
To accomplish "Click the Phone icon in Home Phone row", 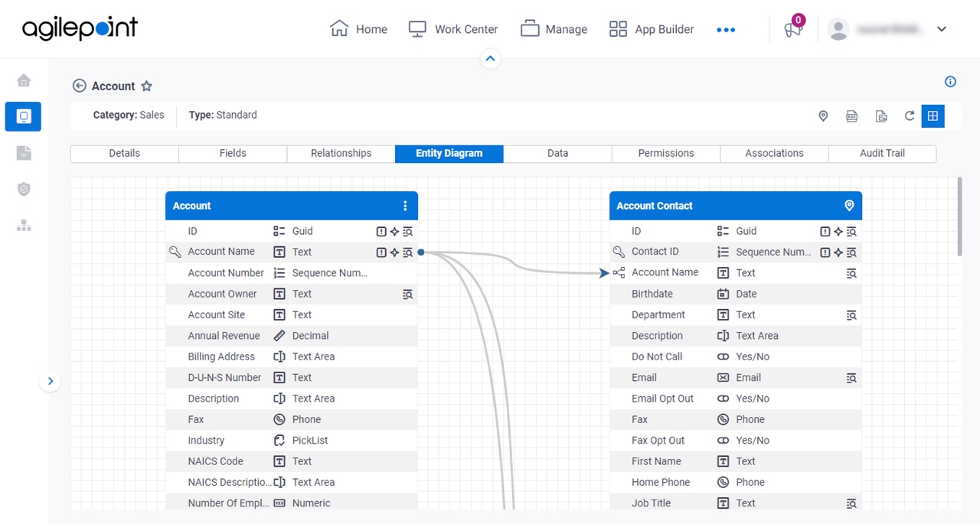I will coord(723,483).
